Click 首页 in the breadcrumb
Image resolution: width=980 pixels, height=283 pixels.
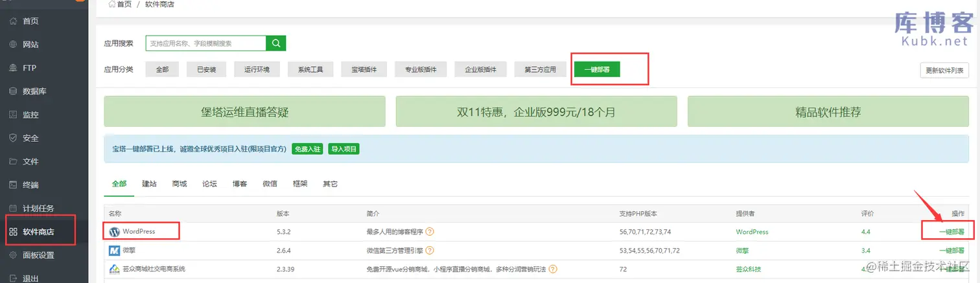click(124, 4)
